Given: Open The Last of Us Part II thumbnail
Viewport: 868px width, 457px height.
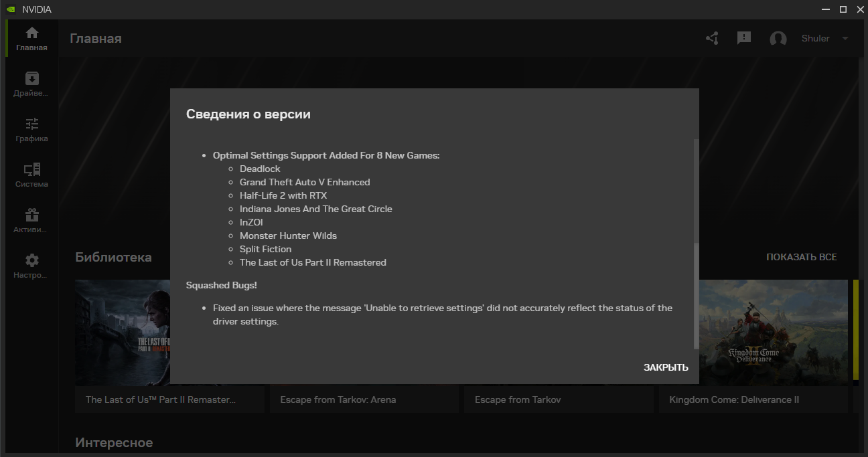Looking at the screenshot, I should [x=123, y=333].
